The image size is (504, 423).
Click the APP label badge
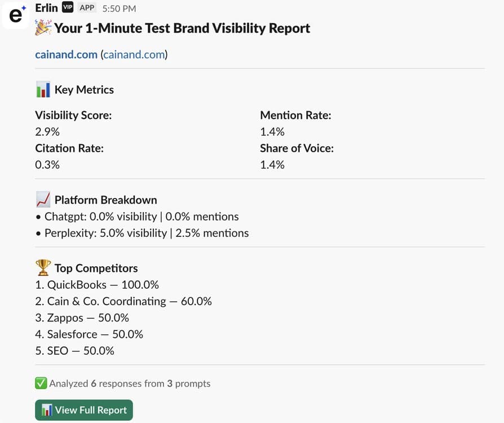pyautogui.click(x=87, y=8)
